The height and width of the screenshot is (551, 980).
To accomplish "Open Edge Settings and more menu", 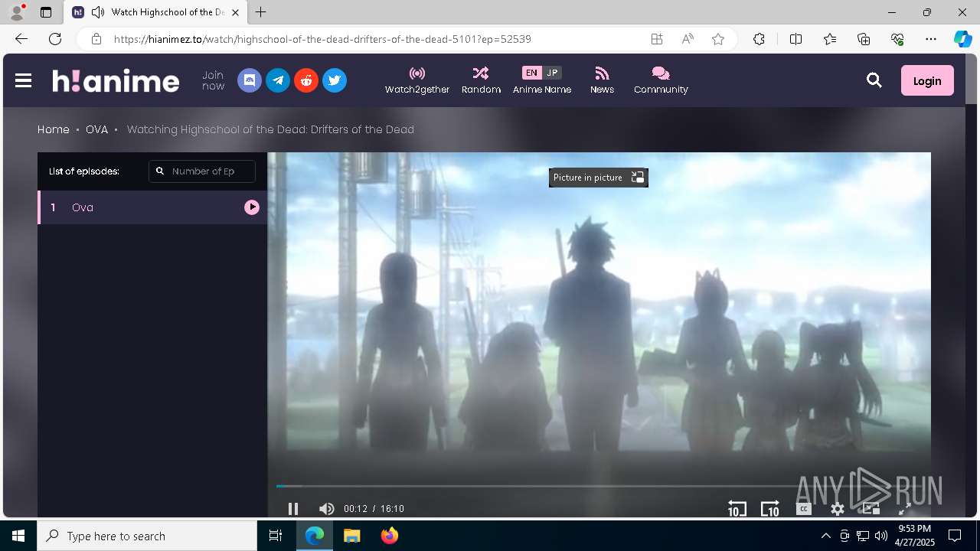I will click(x=931, y=39).
